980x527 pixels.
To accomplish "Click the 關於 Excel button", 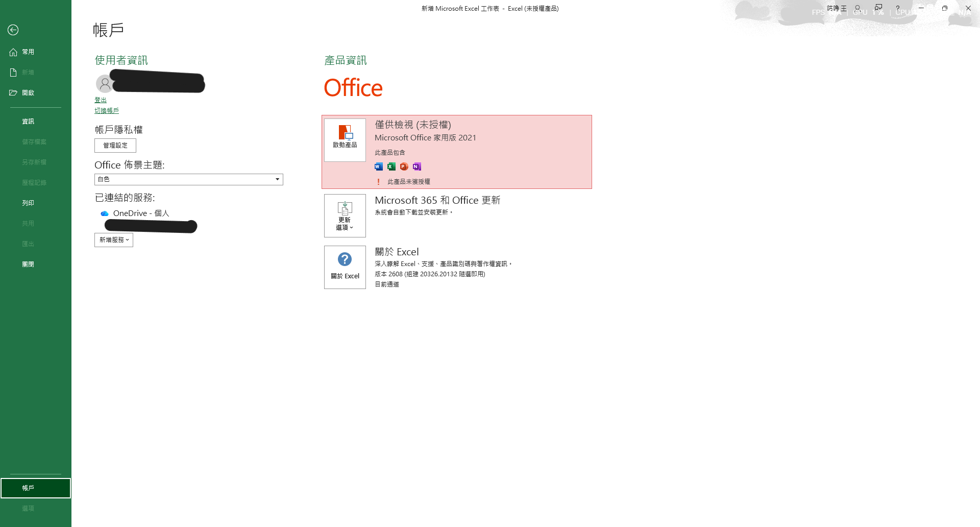I will [345, 267].
